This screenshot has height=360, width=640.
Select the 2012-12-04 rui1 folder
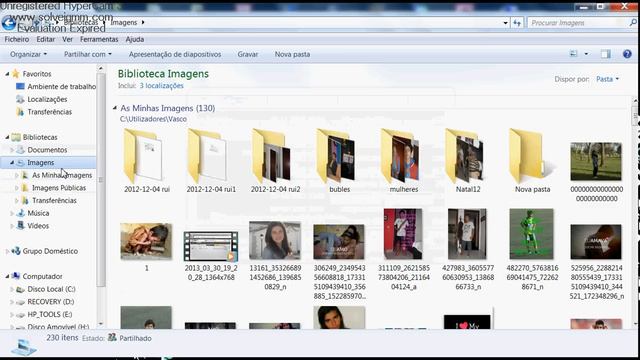tap(211, 160)
